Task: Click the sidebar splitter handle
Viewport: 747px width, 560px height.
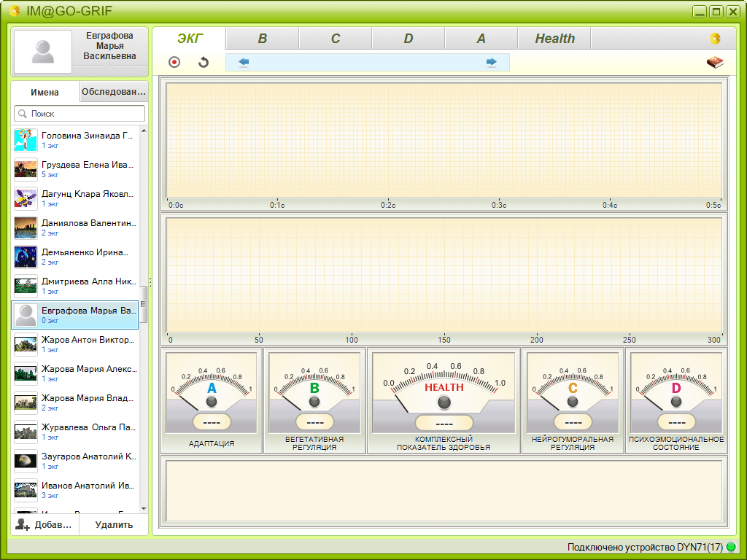Action: point(150,282)
